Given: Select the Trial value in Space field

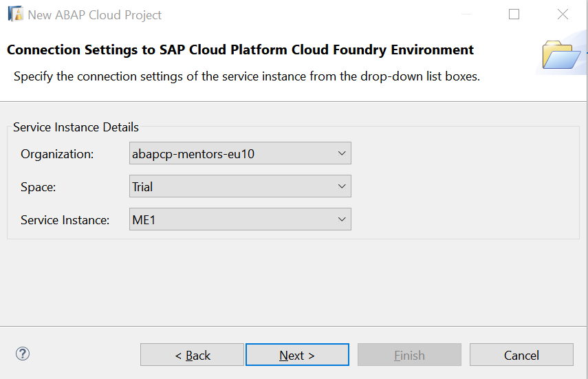Looking at the screenshot, I should point(142,186).
